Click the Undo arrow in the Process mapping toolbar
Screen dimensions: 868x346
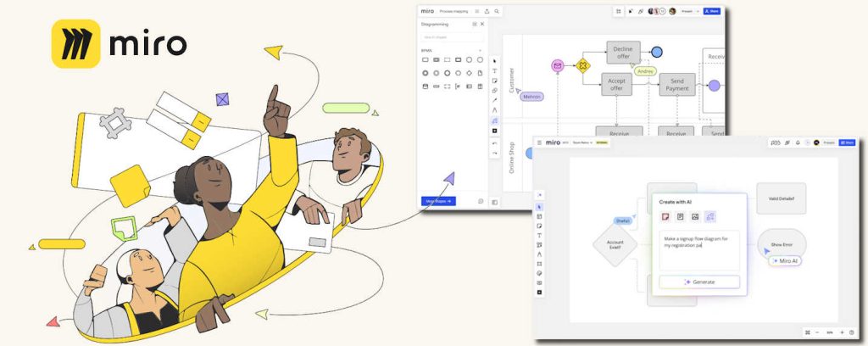(x=495, y=143)
